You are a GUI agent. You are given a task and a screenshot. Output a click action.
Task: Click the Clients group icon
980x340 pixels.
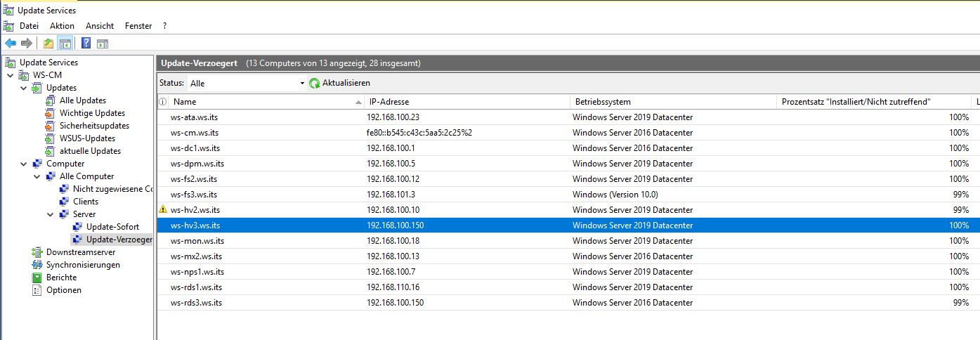click(x=64, y=202)
